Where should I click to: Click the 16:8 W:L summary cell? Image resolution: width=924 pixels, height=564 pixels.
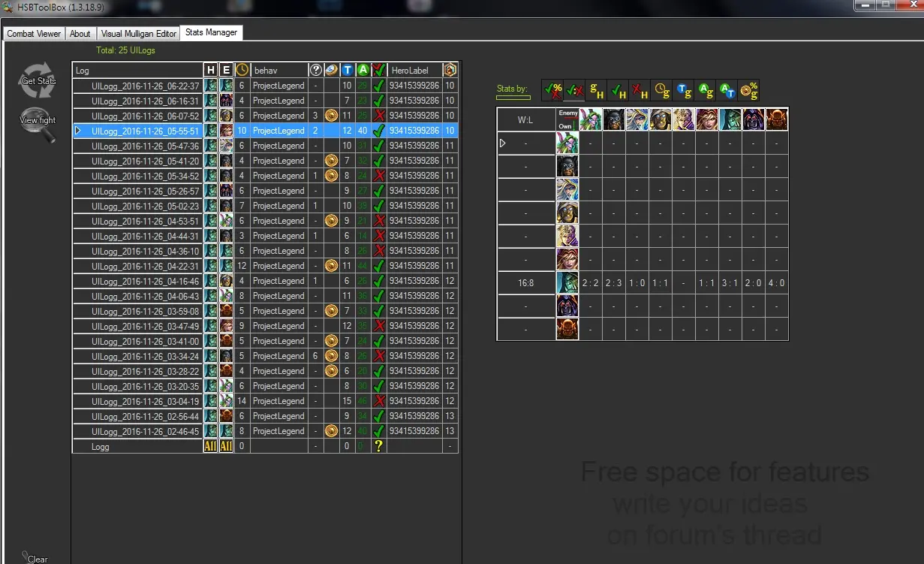[525, 283]
